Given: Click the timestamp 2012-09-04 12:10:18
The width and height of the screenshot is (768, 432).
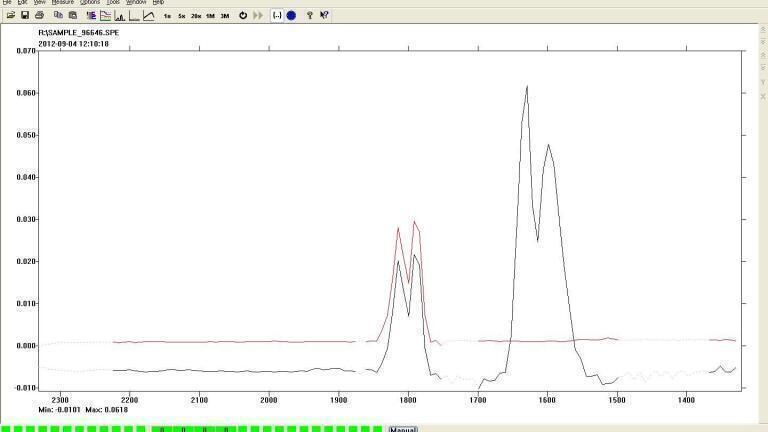Looking at the screenshot, I should tap(73, 44).
